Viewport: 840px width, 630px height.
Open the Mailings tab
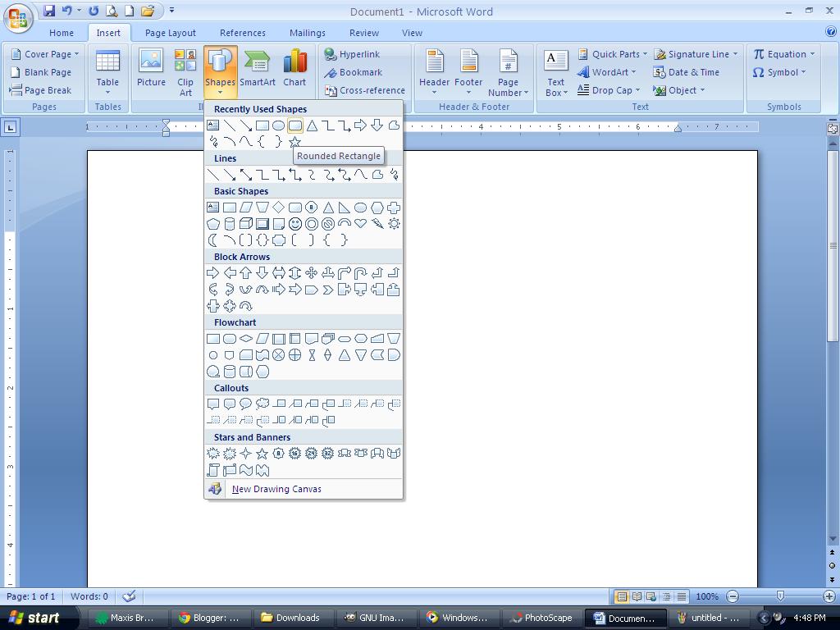click(x=308, y=33)
